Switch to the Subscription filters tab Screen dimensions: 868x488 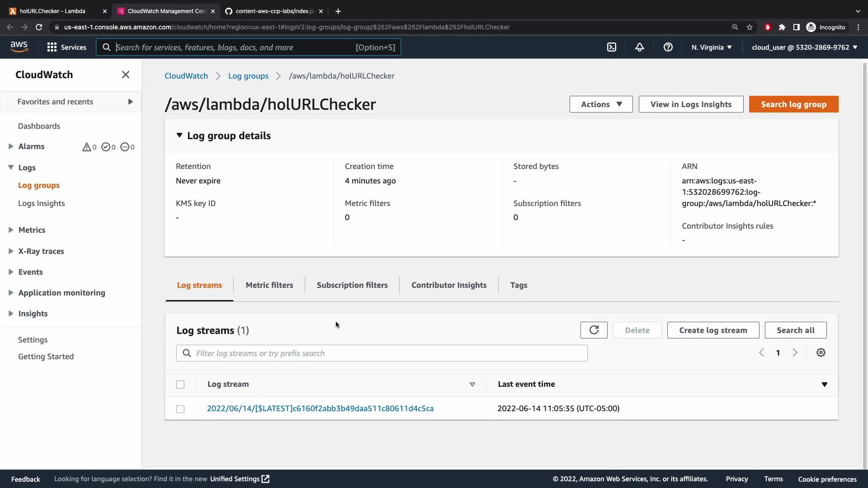click(352, 285)
